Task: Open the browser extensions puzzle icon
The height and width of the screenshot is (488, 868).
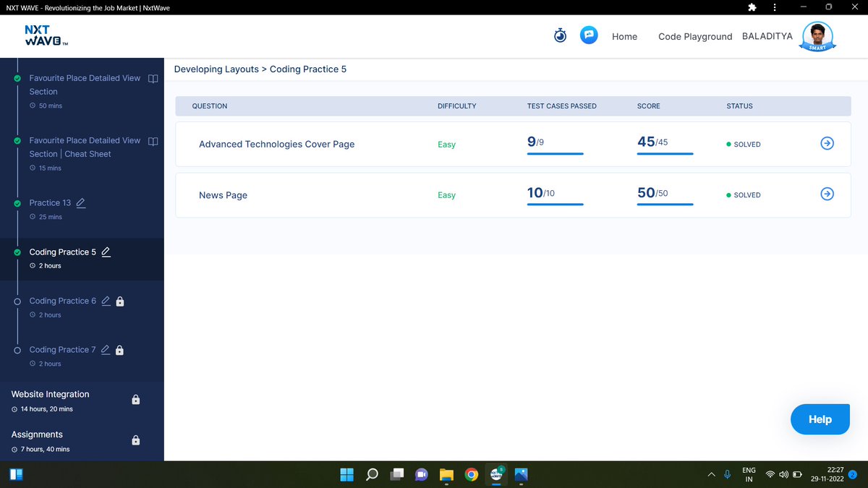Action: (752, 7)
